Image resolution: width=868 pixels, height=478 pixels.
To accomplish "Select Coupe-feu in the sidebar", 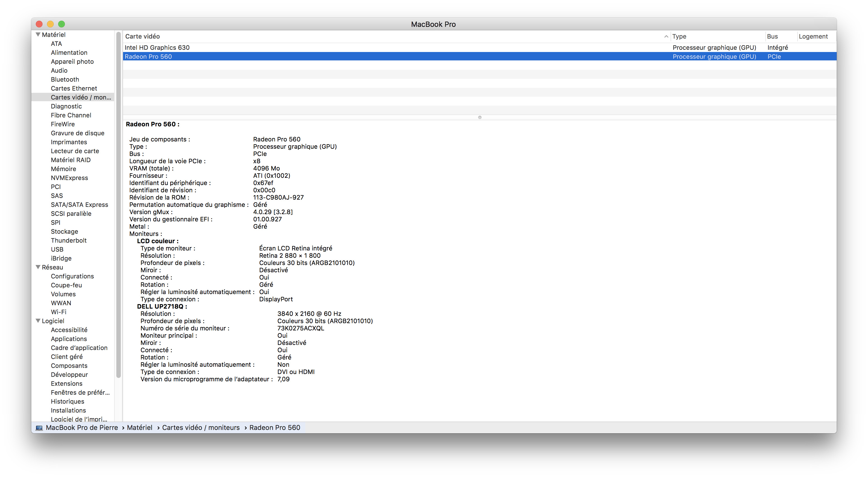I will point(66,285).
